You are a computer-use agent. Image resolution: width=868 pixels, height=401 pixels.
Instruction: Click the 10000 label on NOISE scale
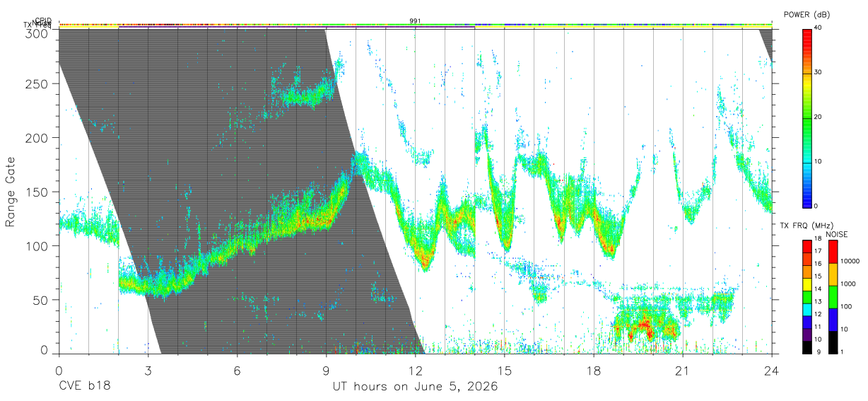850,261
